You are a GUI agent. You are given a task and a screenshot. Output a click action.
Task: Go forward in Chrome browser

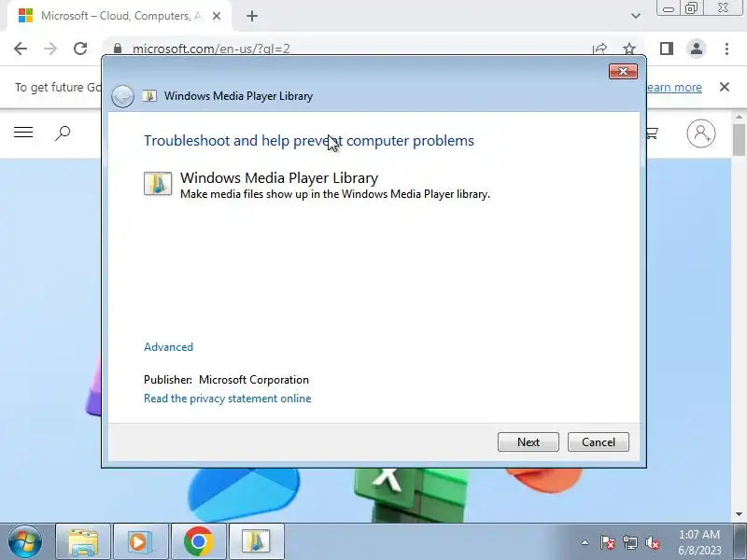(50, 49)
